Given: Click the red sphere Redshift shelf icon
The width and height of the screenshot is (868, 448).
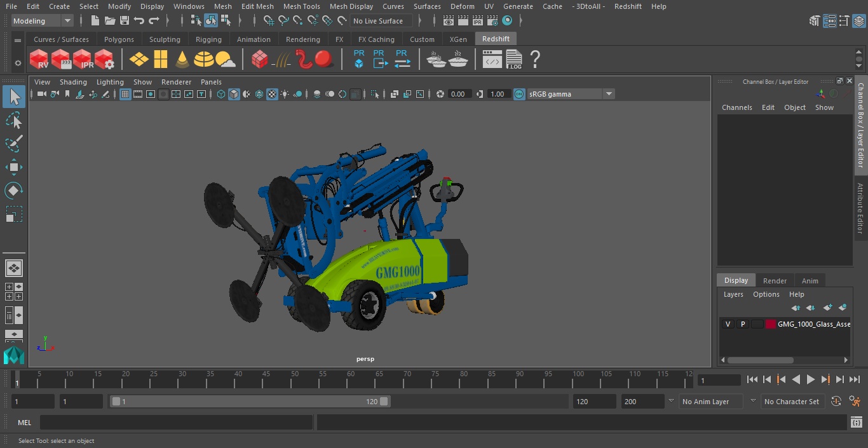Looking at the screenshot, I should point(324,60).
